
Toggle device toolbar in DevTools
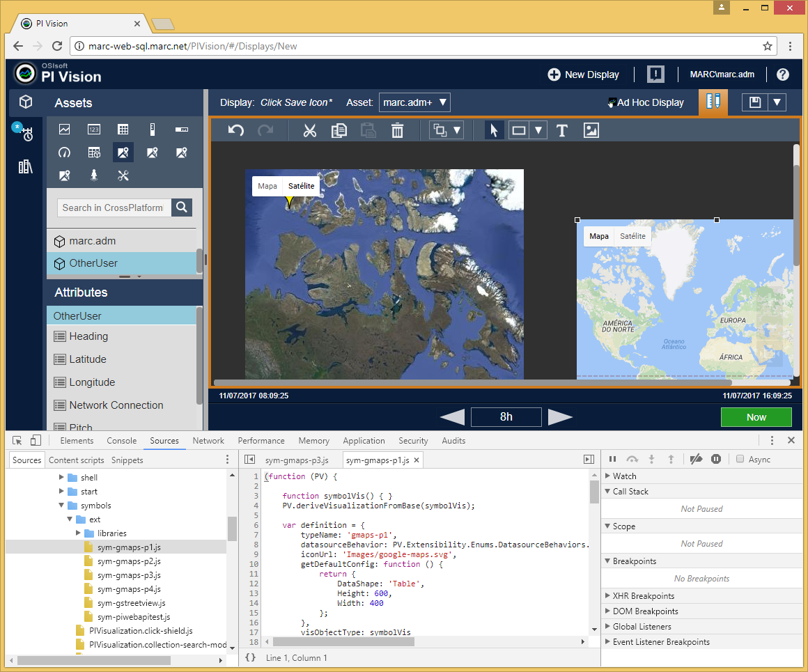coord(36,441)
